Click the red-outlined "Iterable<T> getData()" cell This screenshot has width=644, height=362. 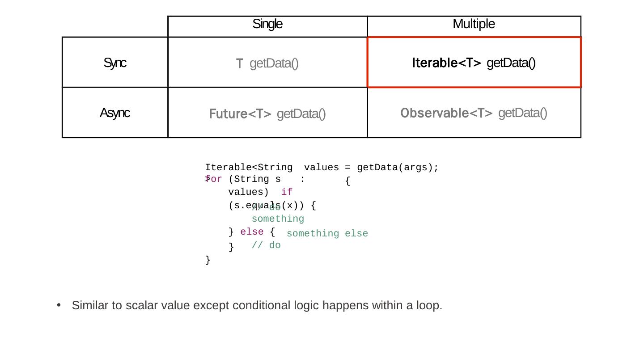[474, 63]
